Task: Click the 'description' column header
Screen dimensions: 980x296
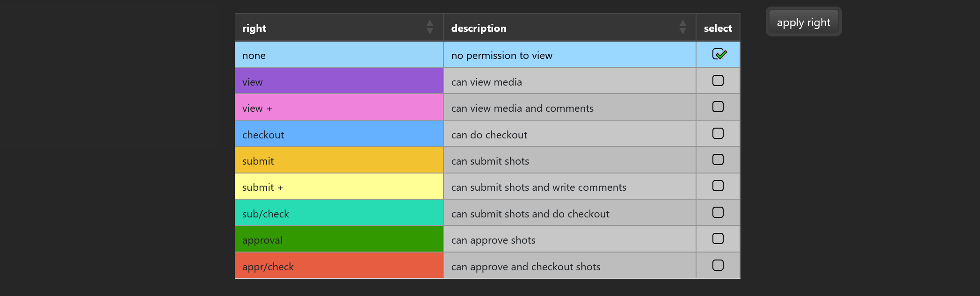Action: tap(479, 28)
